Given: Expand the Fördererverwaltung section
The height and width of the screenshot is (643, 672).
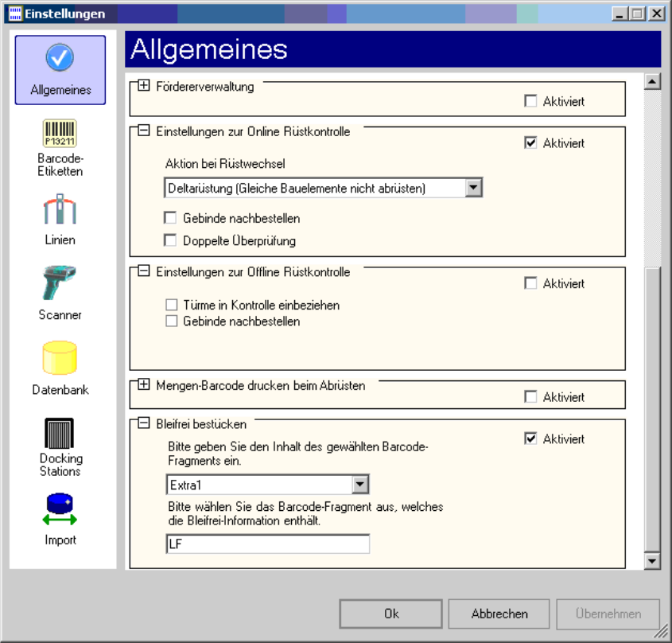Looking at the screenshot, I should pos(144,86).
